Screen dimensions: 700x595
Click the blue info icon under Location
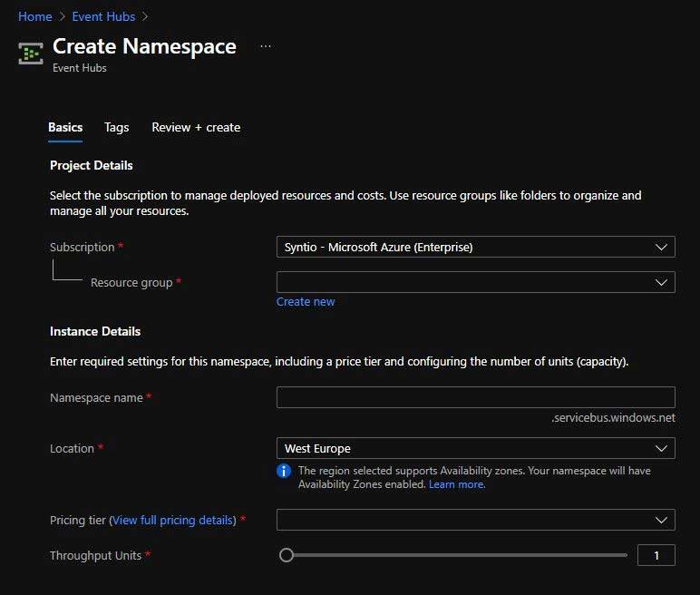tap(284, 471)
